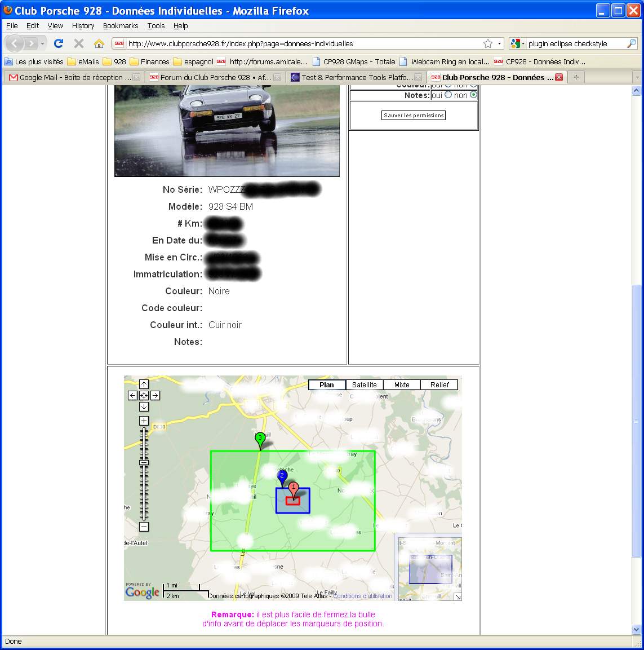Image resolution: width=644 pixels, height=650 pixels.
Task: Zoom in on the map with plus
Action: pyautogui.click(x=144, y=421)
